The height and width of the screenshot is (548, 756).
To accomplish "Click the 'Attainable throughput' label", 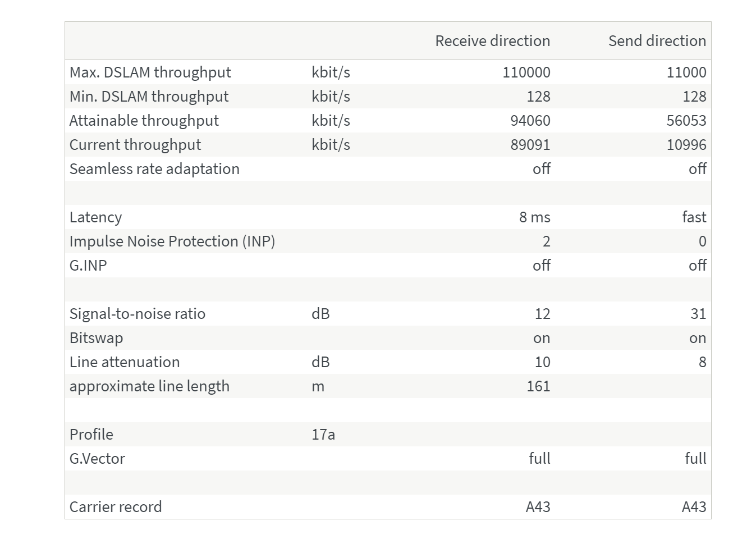I will 144,121.
